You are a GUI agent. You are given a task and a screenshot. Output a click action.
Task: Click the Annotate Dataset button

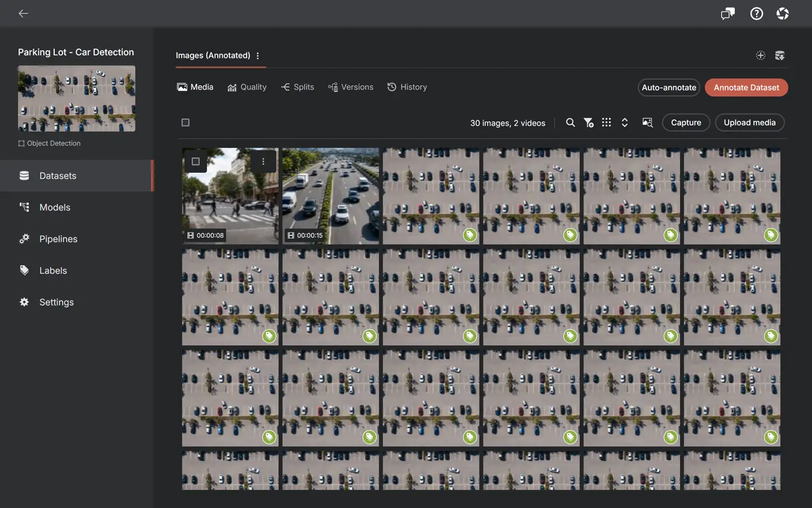(747, 87)
